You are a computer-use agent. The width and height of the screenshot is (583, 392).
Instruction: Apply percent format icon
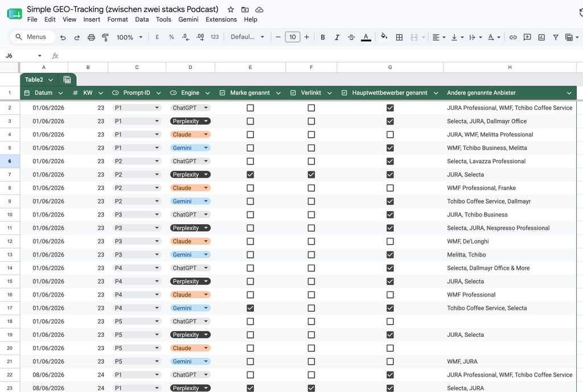tap(171, 37)
